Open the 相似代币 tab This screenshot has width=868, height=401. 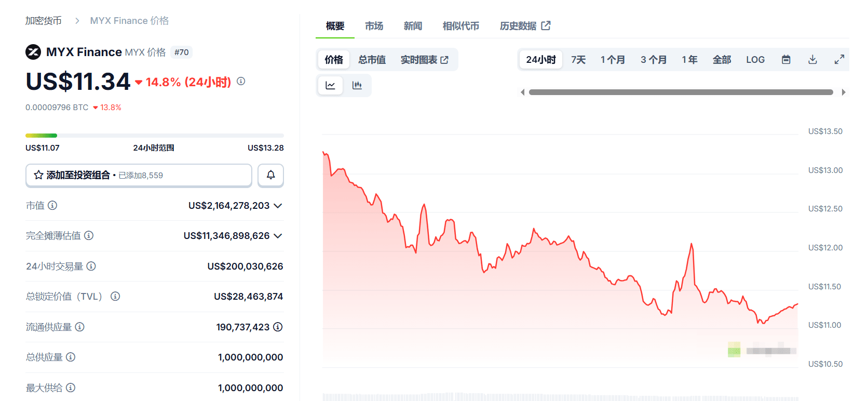(460, 26)
